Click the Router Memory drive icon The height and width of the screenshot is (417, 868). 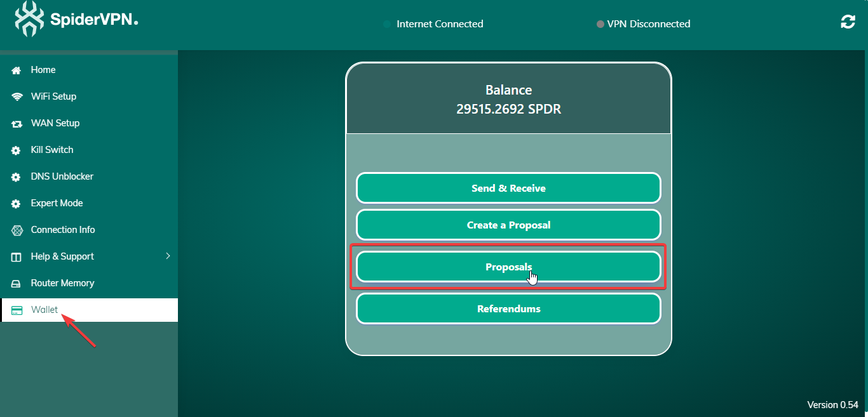(x=17, y=284)
